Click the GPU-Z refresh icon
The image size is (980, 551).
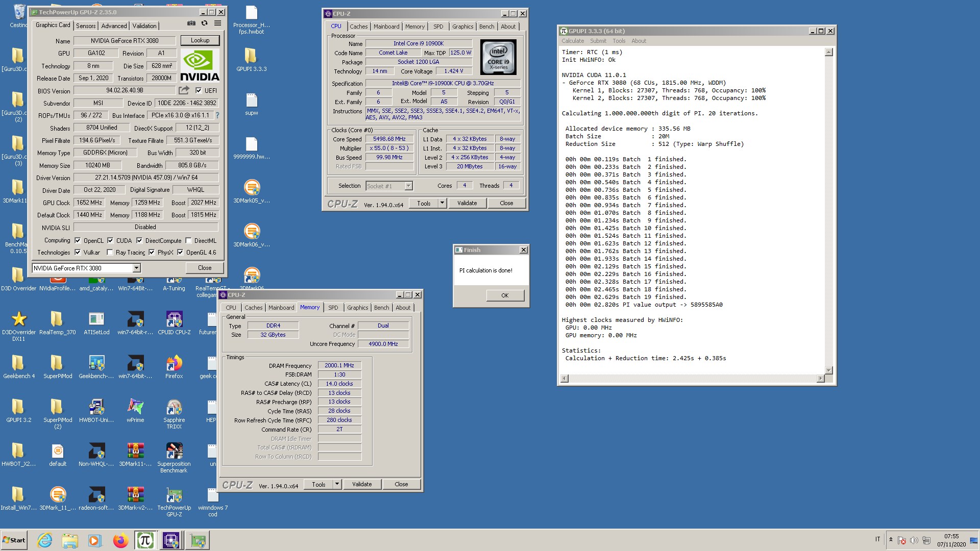coord(204,23)
